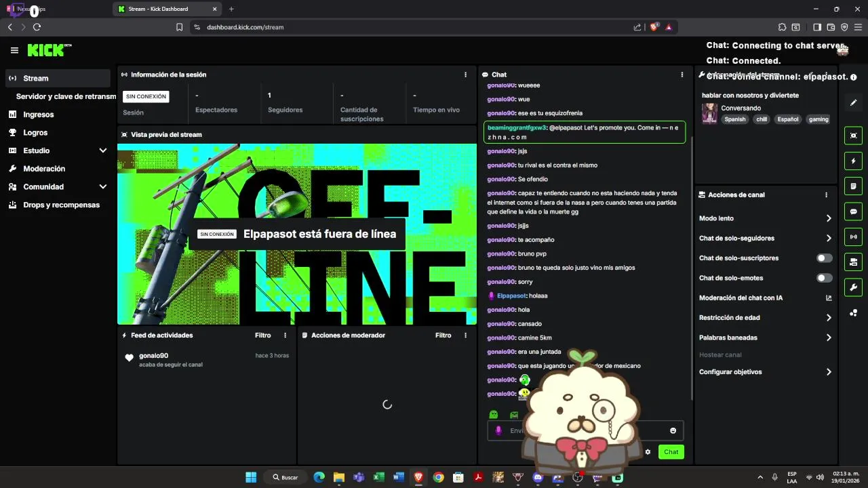Open the hamburger menu next to Kick logo
This screenshot has width=868, height=488.
(14, 50)
